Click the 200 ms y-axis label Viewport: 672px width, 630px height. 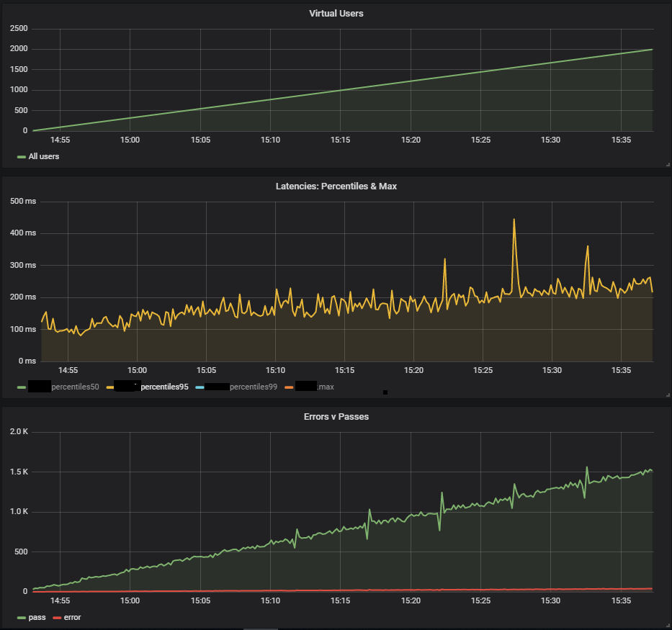(x=23, y=297)
